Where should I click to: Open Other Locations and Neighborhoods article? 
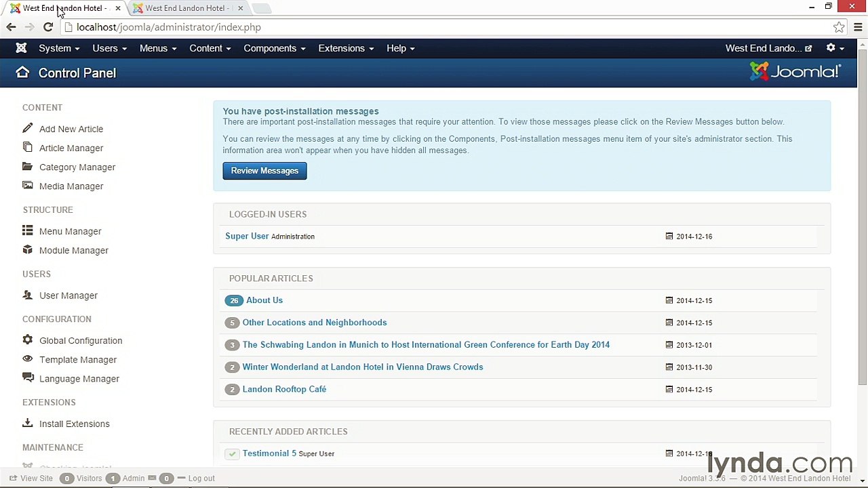pos(315,322)
